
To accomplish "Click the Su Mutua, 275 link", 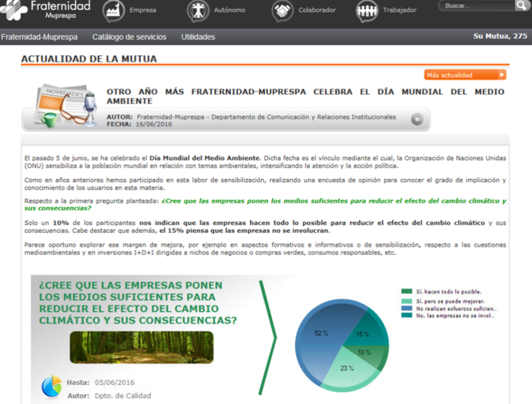I will 500,36.
